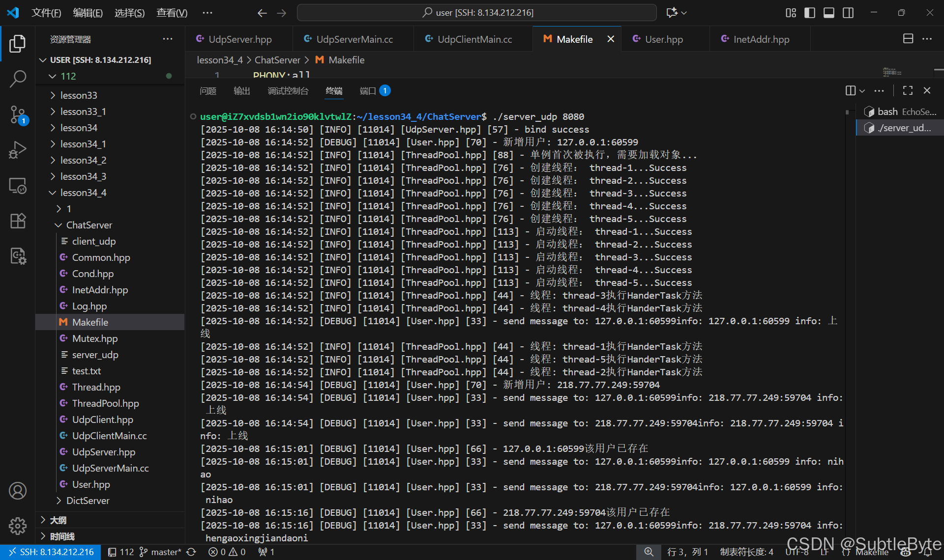Open Remote Explorer view icon
Image resolution: width=944 pixels, height=560 pixels.
pos(18,186)
